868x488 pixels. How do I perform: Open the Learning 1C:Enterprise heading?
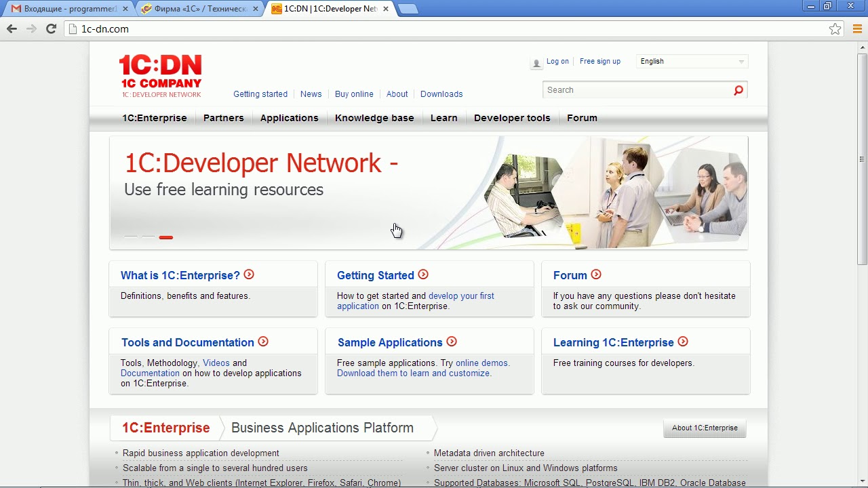(x=614, y=342)
